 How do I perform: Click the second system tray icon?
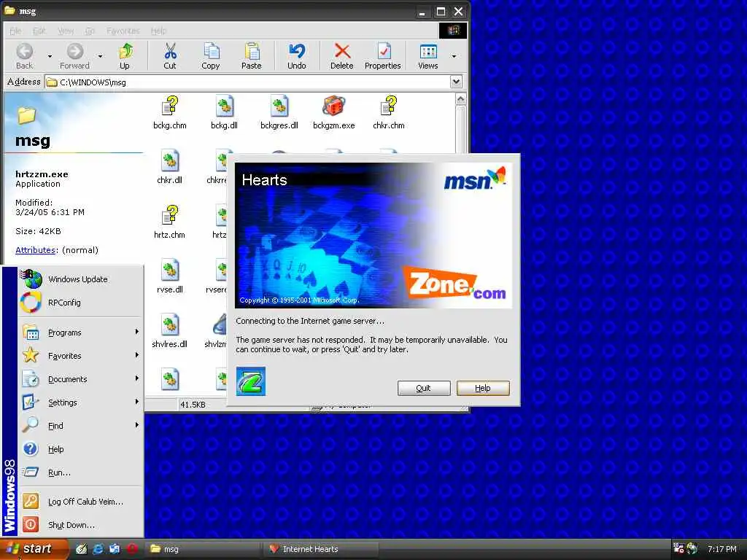pos(692,549)
